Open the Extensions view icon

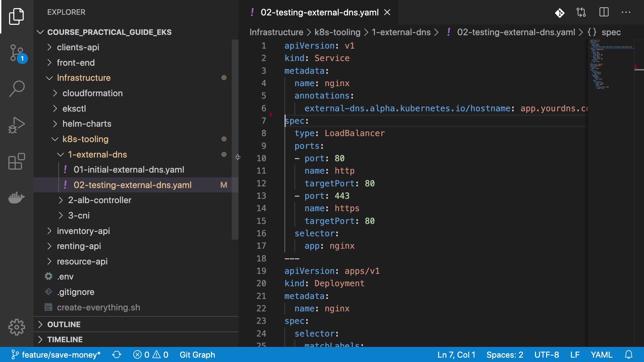click(17, 162)
